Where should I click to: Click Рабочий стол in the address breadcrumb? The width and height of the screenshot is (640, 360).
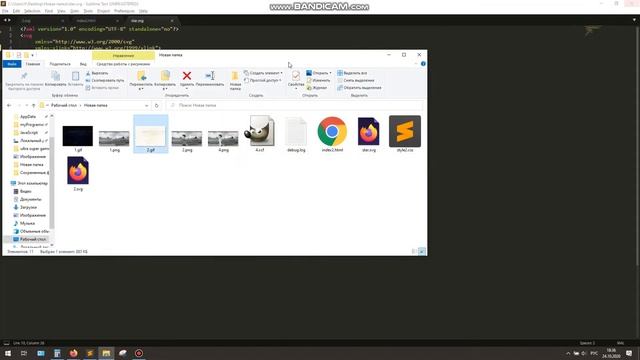[x=64, y=105]
